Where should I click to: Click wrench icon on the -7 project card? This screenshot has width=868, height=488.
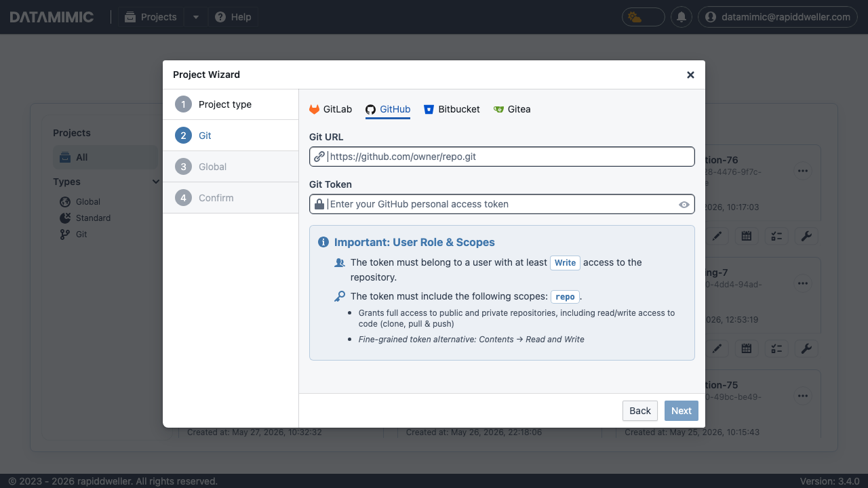click(806, 348)
